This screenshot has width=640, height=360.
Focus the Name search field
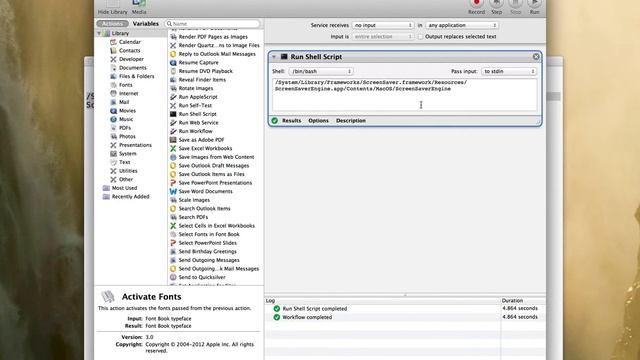tap(212, 24)
